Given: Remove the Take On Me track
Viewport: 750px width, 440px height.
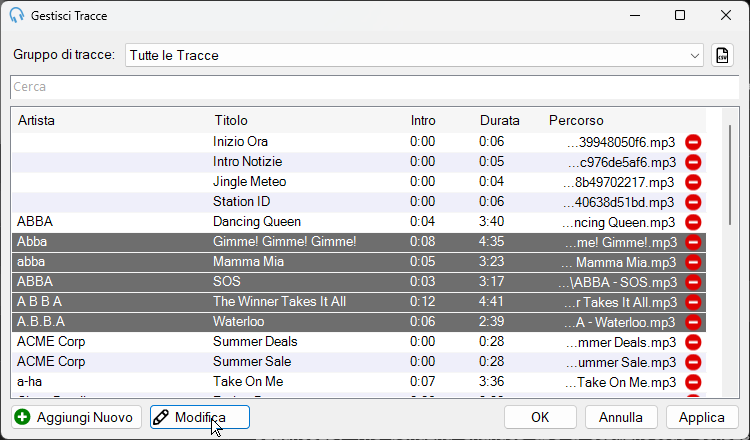Looking at the screenshot, I should tap(693, 382).
